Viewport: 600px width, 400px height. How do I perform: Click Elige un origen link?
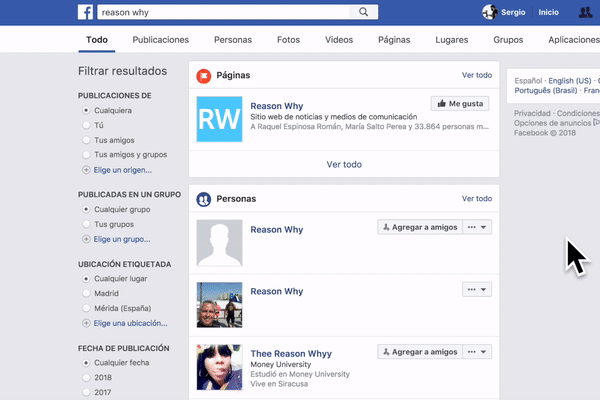(x=122, y=170)
